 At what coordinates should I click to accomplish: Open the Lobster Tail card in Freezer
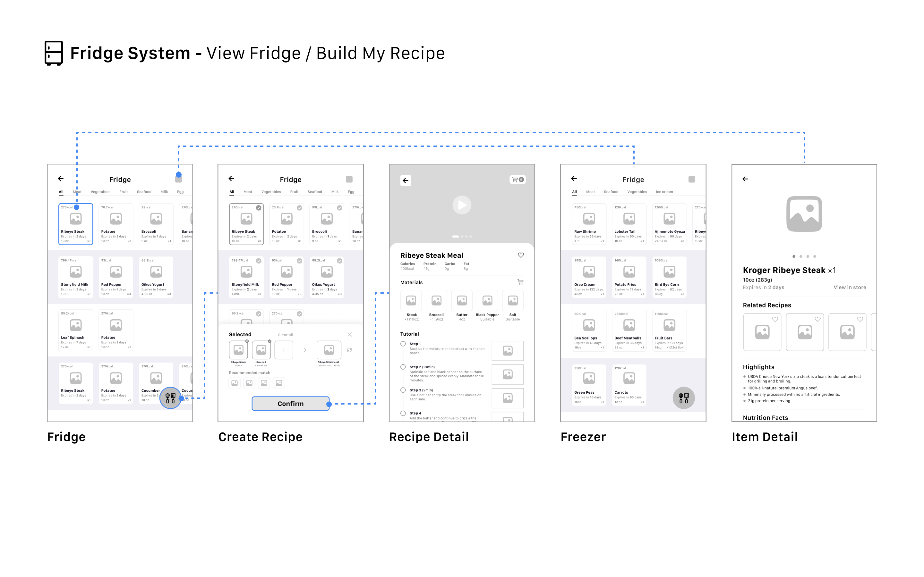pyautogui.click(x=629, y=224)
